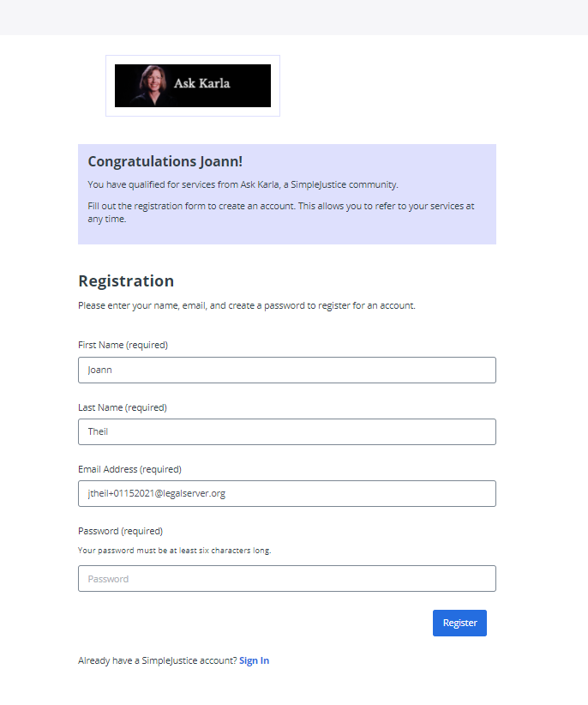Click the "Already have a SimpleJustice account?" text
This screenshot has height=705, width=588.
pos(158,660)
